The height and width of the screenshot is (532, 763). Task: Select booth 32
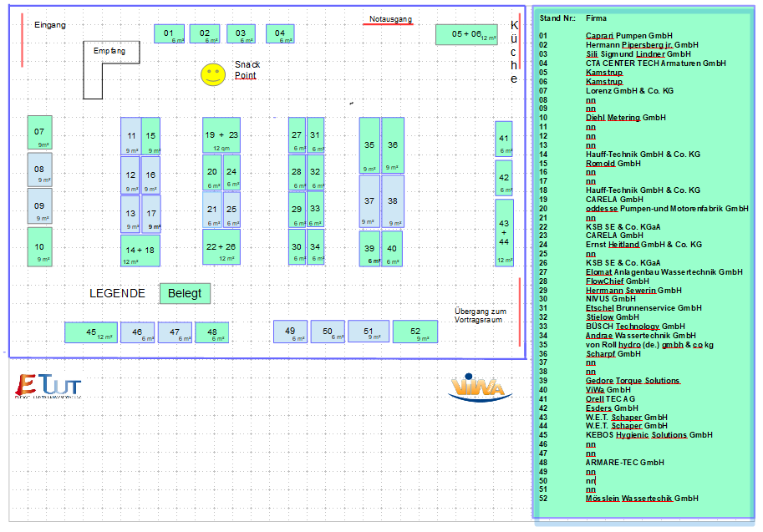[315, 172]
